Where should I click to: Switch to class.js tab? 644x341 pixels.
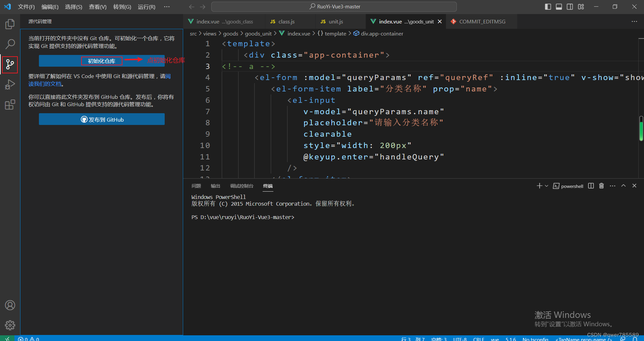(x=290, y=21)
